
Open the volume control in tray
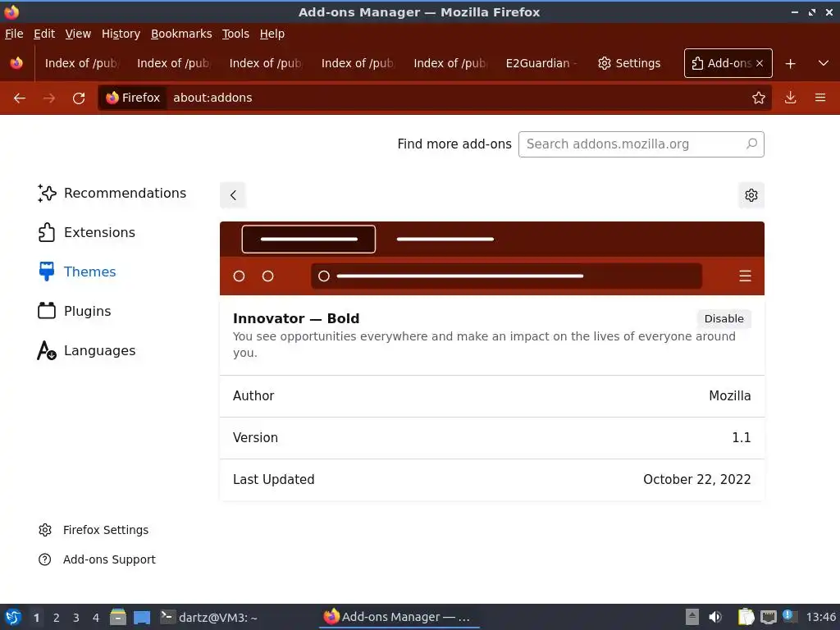coord(715,617)
